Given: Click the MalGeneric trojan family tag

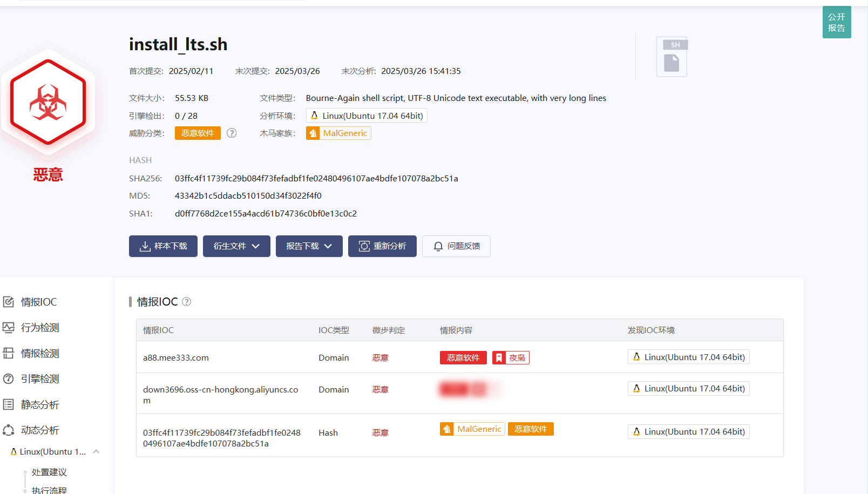Looking at the screenshot, I should 338,133.
